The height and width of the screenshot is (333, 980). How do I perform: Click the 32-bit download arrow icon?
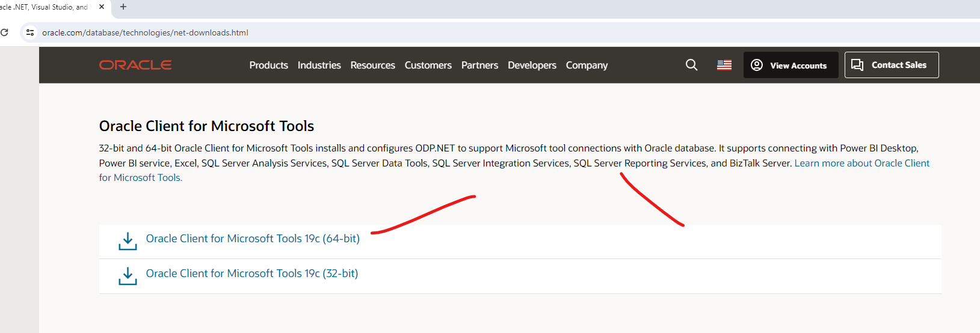point(128,276)
